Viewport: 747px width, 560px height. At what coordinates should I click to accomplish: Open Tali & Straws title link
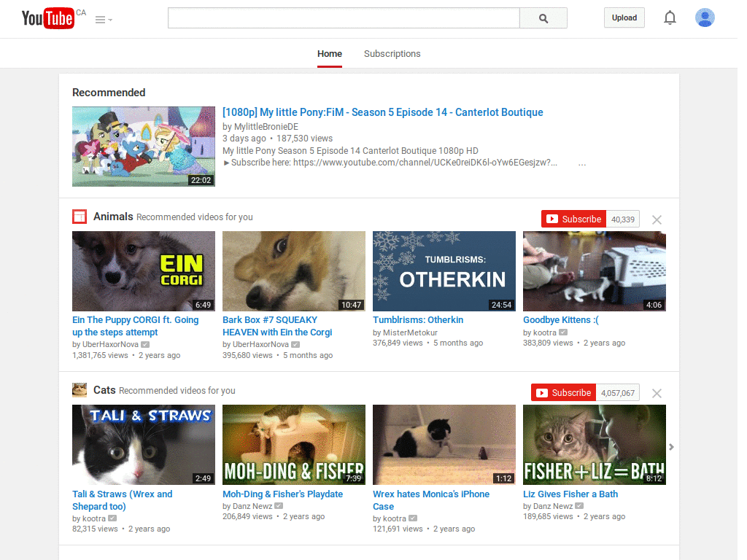[123, 500]
